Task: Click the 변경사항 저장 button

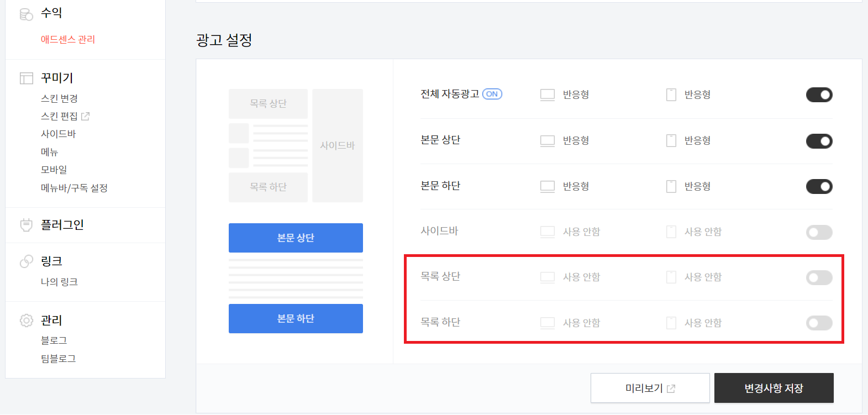Action: point(774,388)
